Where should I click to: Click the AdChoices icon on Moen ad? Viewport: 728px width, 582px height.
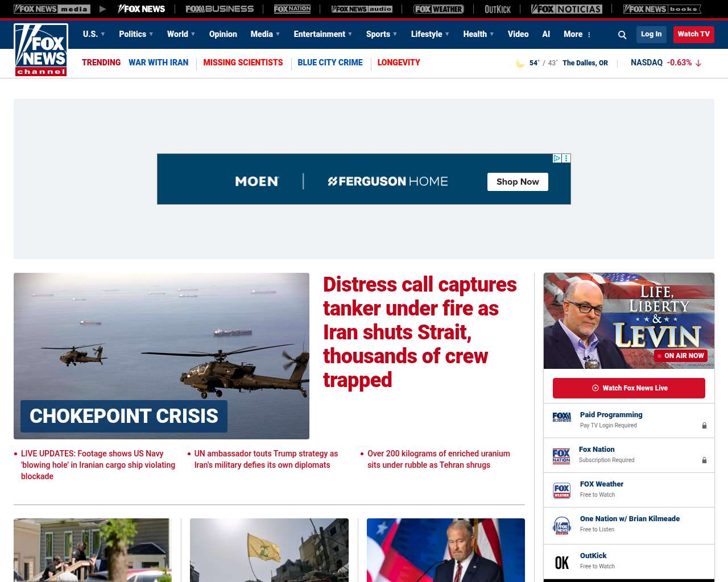coord(557,159)
